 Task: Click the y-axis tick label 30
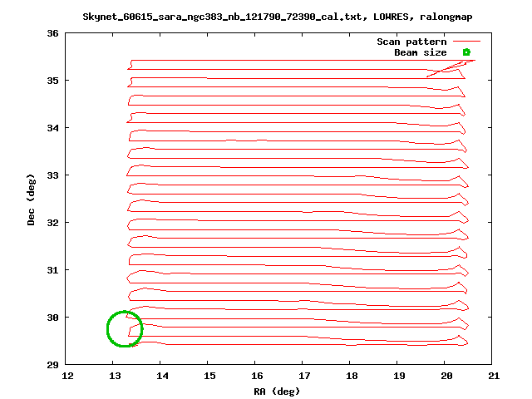click(52, 318)
